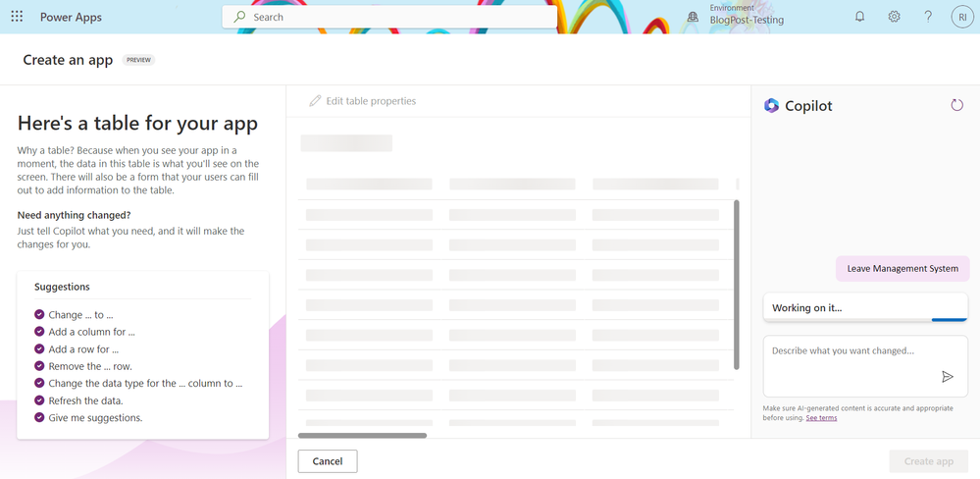The width and height of the screenshot is (980, 479).
Task: Click check icon beside Add a row for
Action: [39, 348]
